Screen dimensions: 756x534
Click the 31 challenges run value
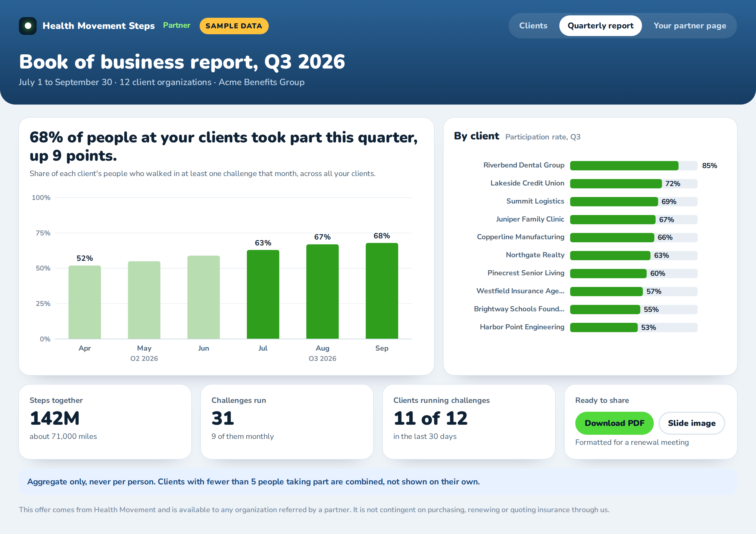point(223,419)
